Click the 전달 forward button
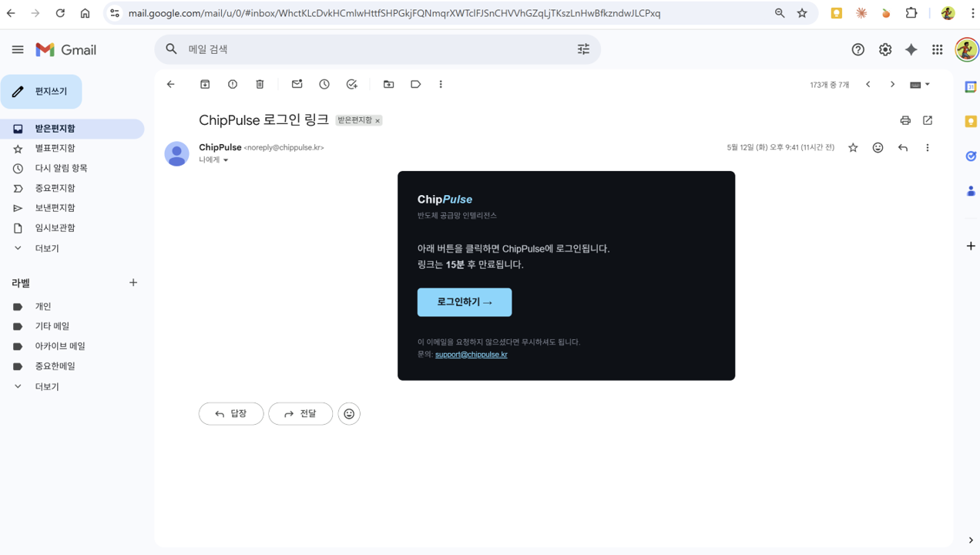The height and width of the screenshot is (555, 980). pos(300,414)
